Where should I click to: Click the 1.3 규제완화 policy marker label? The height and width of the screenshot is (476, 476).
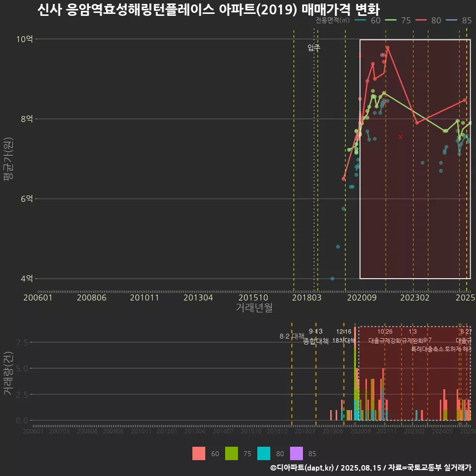click(413, 336)
